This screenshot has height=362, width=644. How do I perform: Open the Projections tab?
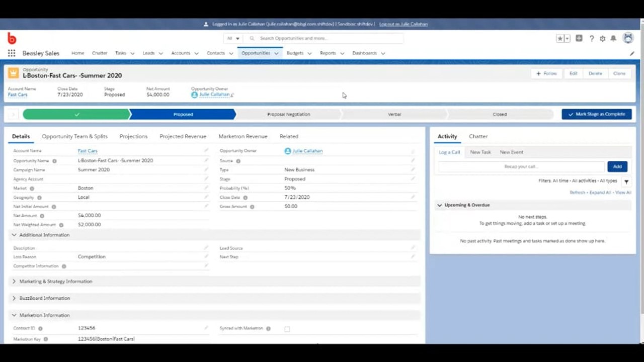click(133, 136)
